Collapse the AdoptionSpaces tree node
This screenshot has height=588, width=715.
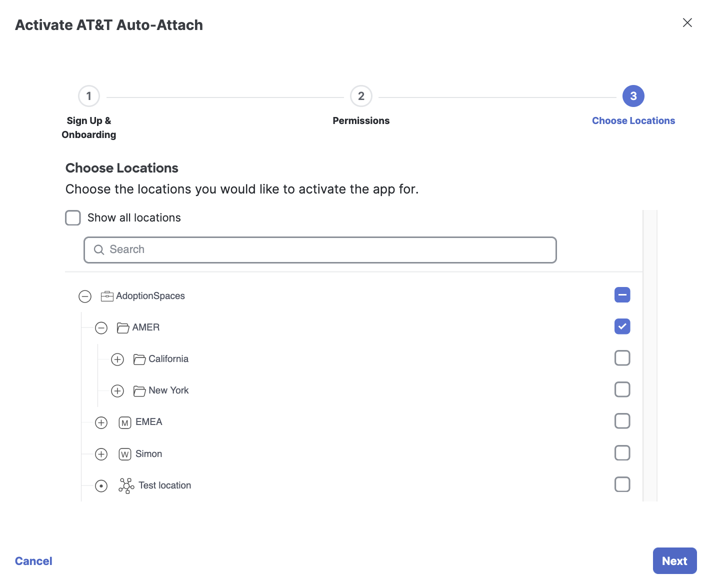point(85,296)
